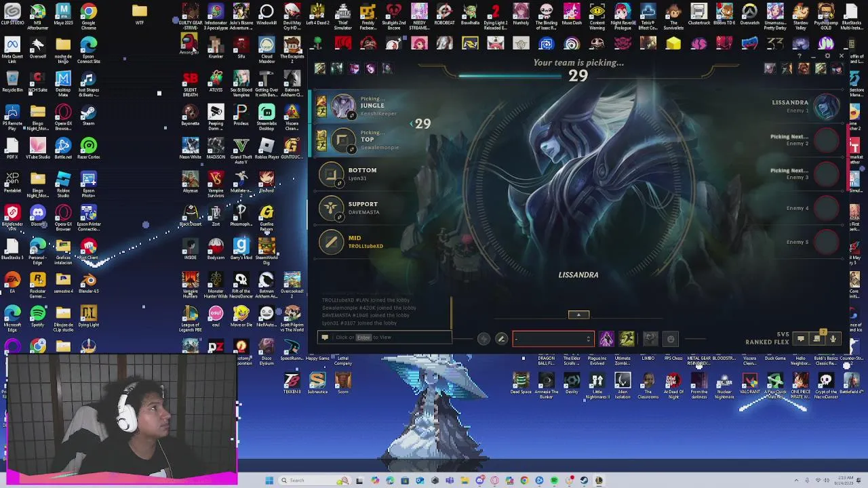The width and height of the screenshot is (868, 488).
Task: Open ward skin selector
Action: tap(650, 338)
